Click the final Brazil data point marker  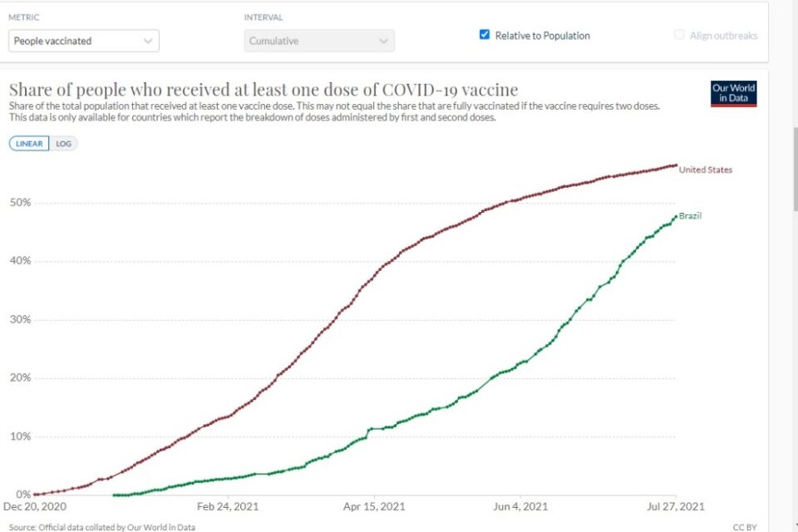[x=676, y=217]
